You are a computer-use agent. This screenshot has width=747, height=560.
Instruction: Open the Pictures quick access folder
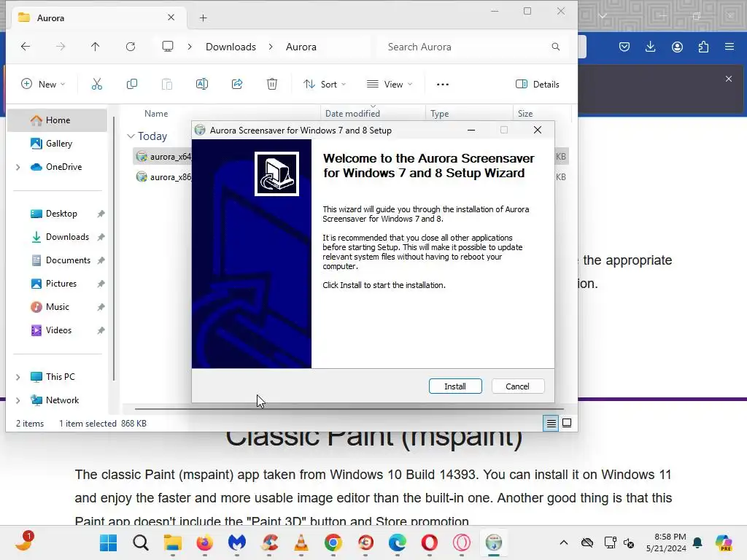pos(61,284)
